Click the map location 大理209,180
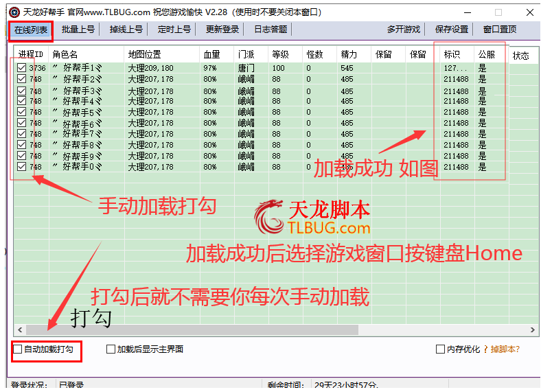The height and width of the screenshot is (392, 552). point(150,68)
